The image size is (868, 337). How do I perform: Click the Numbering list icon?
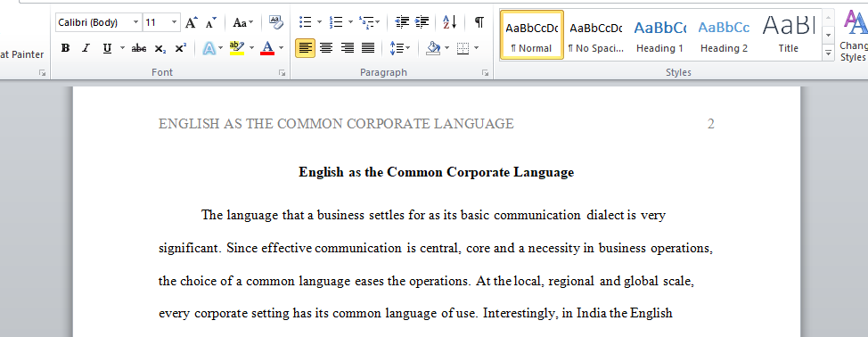point(335,22)
